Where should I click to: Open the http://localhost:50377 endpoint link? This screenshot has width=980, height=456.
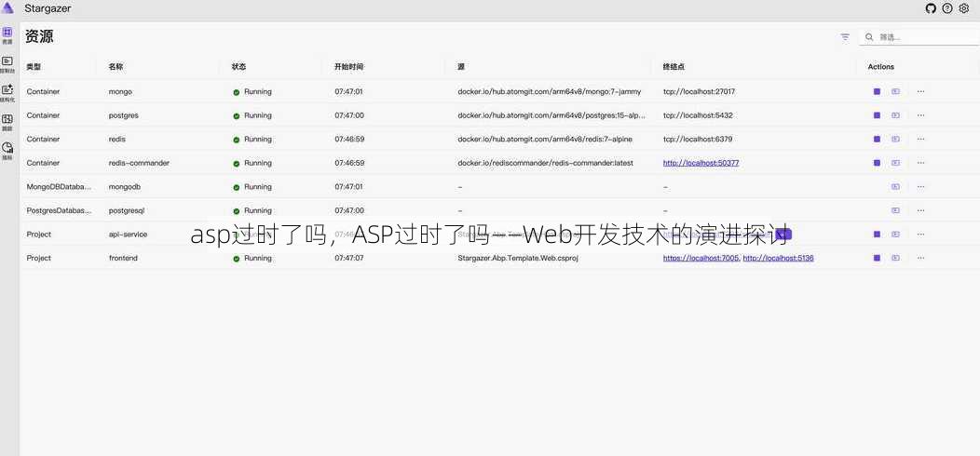(x=701, y=163)
